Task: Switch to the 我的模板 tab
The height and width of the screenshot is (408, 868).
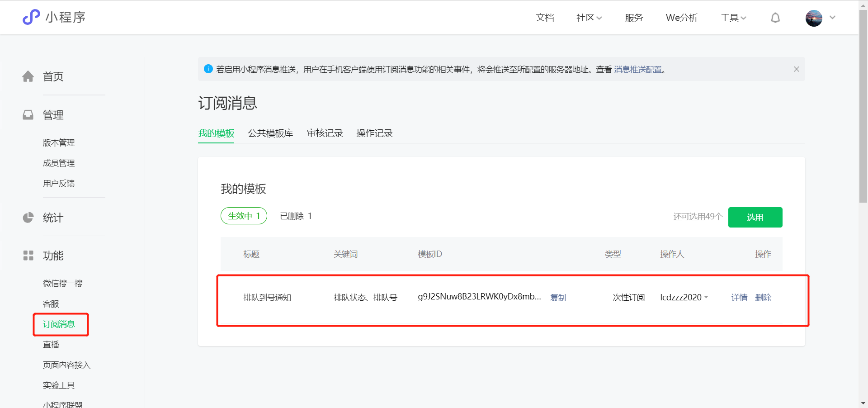Action: (216, 133)
